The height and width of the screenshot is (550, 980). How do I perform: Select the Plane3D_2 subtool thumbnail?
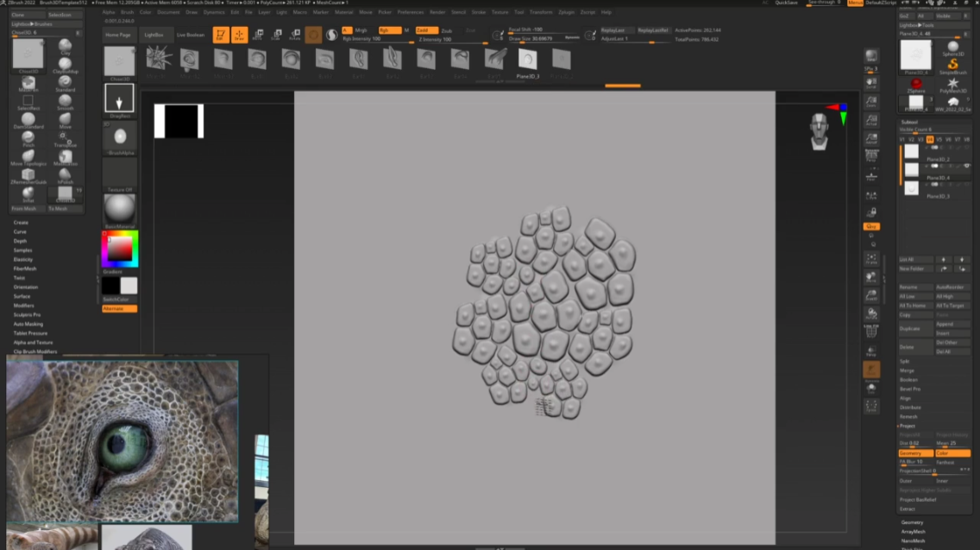coord(911,151)
